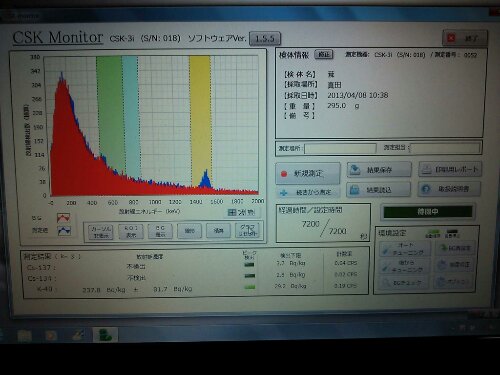The height and width of the screenshot is (375, 500).
Task: Open the print report button
Action: click(450, 169)
